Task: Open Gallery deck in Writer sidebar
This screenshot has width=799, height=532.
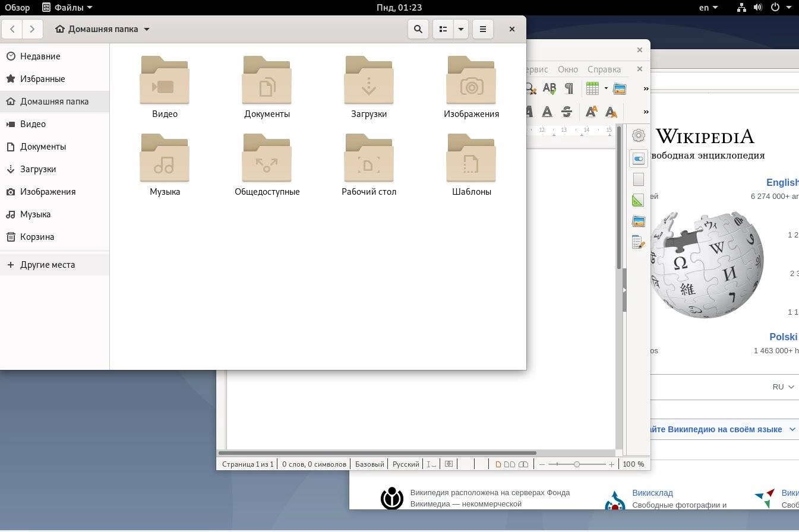Action: click(639, 221)
